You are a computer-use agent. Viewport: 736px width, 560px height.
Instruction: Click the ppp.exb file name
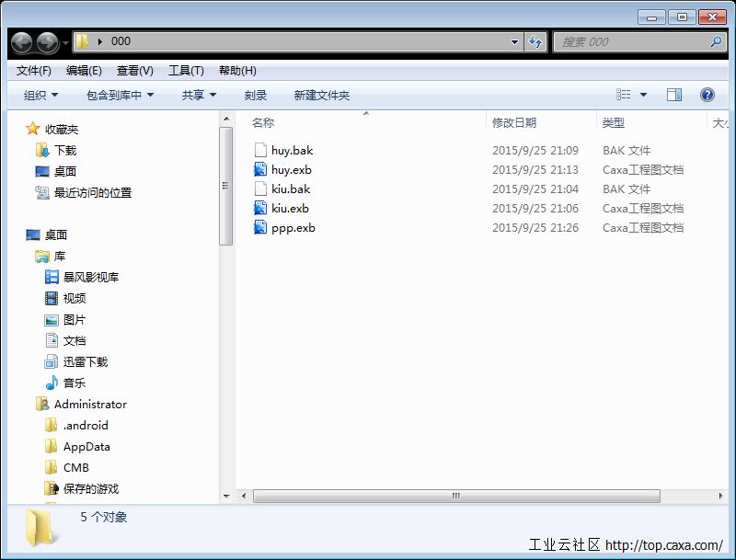[x=293, y=228]
